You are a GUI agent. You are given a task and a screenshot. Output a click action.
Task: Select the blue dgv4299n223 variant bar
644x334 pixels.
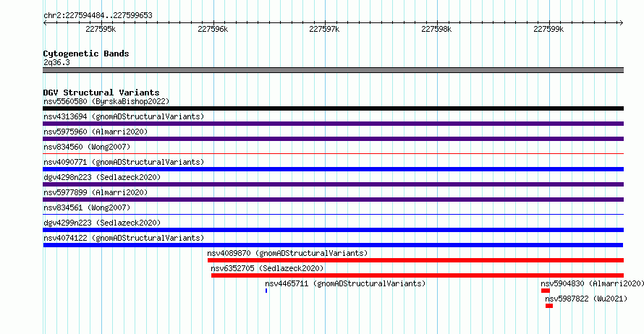[x=333, y=230]
